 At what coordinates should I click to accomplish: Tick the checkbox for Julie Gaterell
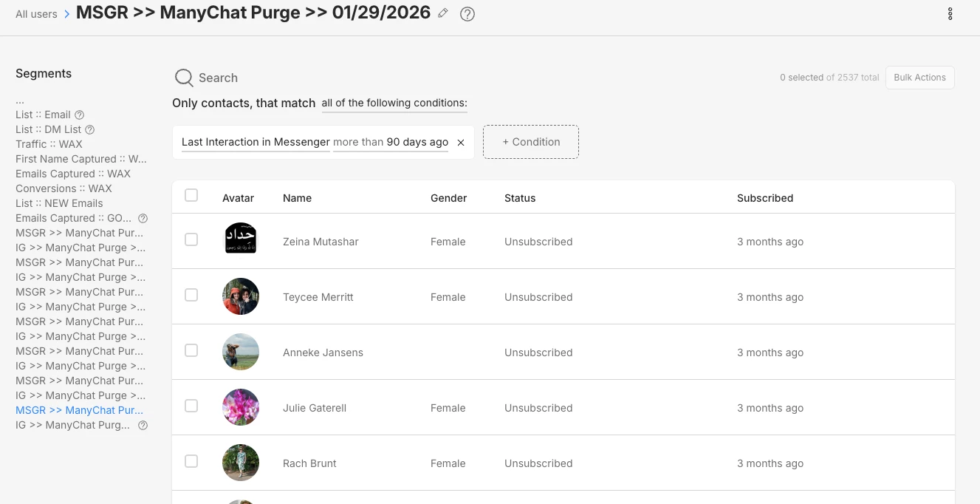[x=191, y=406]
